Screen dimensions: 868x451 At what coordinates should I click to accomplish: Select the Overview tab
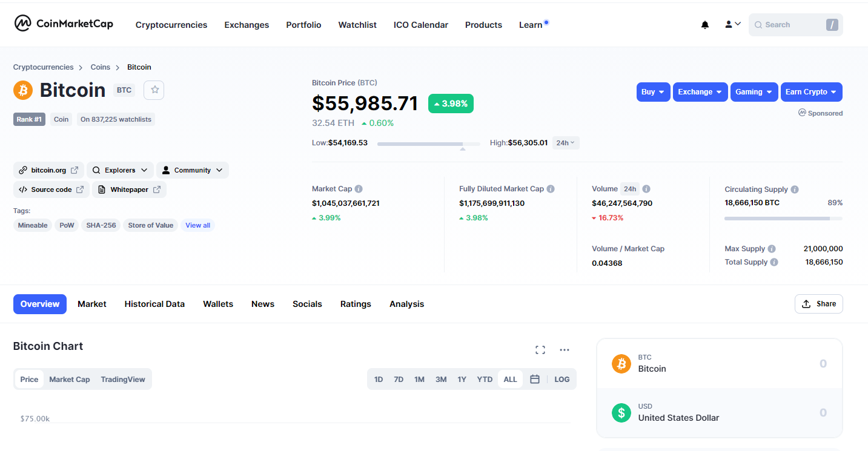40,304
